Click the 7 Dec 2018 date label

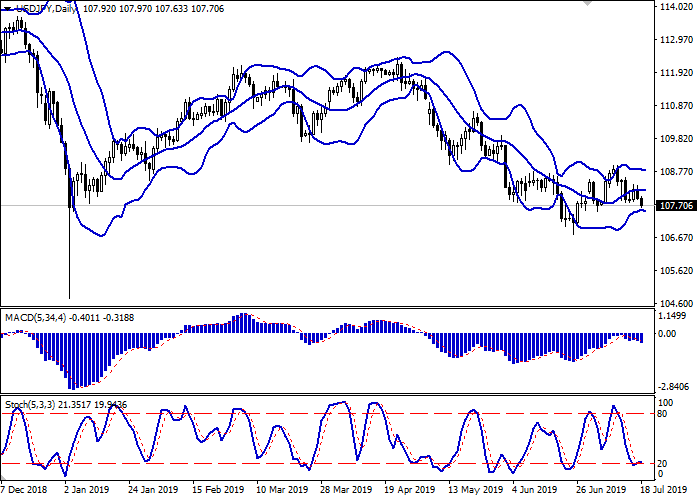pos(26,490)
